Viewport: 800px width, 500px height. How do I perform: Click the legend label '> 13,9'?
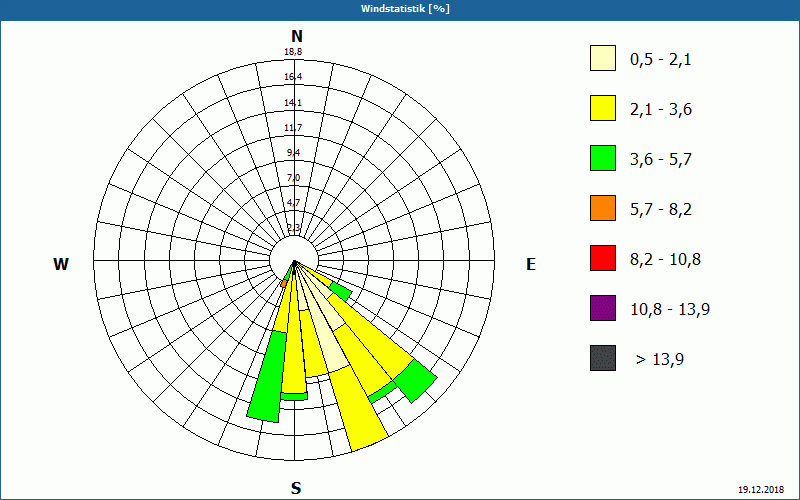660,360
